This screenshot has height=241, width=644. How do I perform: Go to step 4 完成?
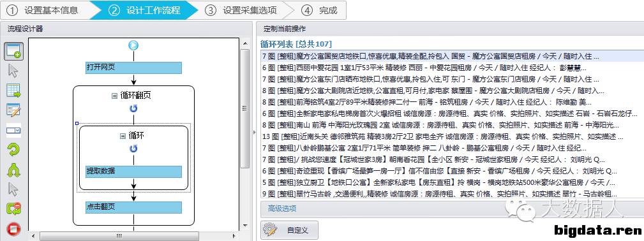[x=320, y=10]
